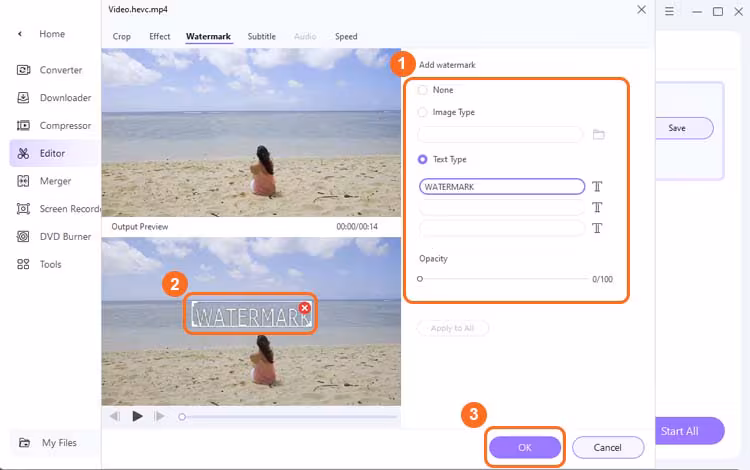Click the Apply to All button
This screenshot has width=750, height=470.
(x=452, y=328)
